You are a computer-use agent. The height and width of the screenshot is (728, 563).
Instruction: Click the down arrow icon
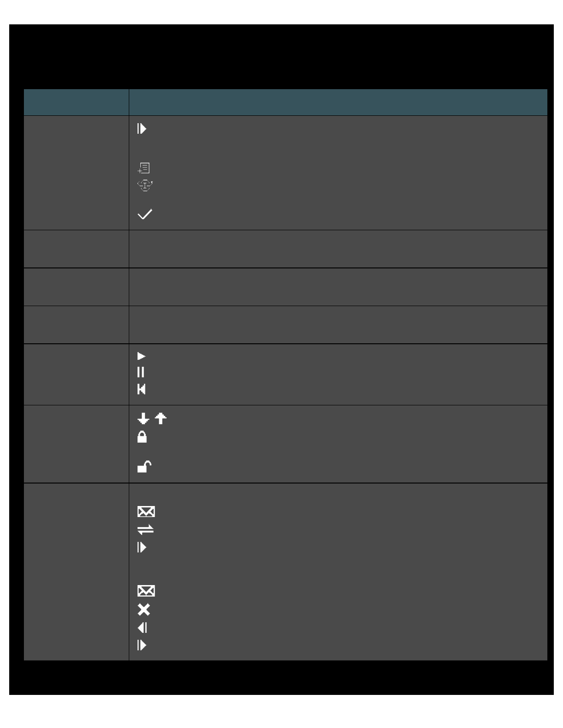tap(144, 419)
